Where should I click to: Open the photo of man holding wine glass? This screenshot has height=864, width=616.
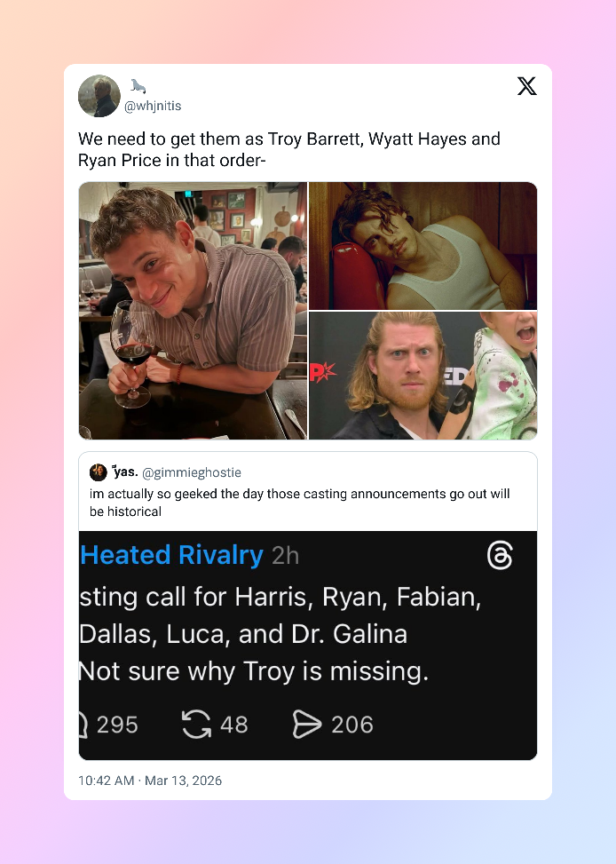pos(193,311)
